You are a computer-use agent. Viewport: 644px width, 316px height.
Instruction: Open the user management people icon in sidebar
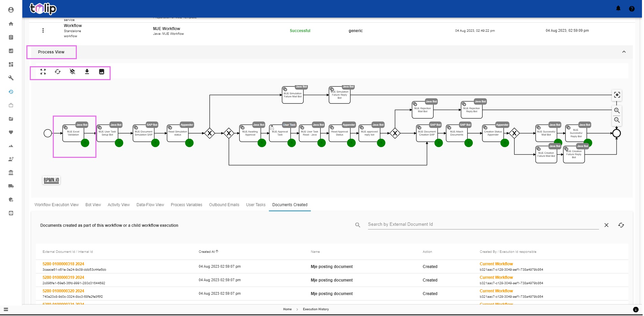11,159
